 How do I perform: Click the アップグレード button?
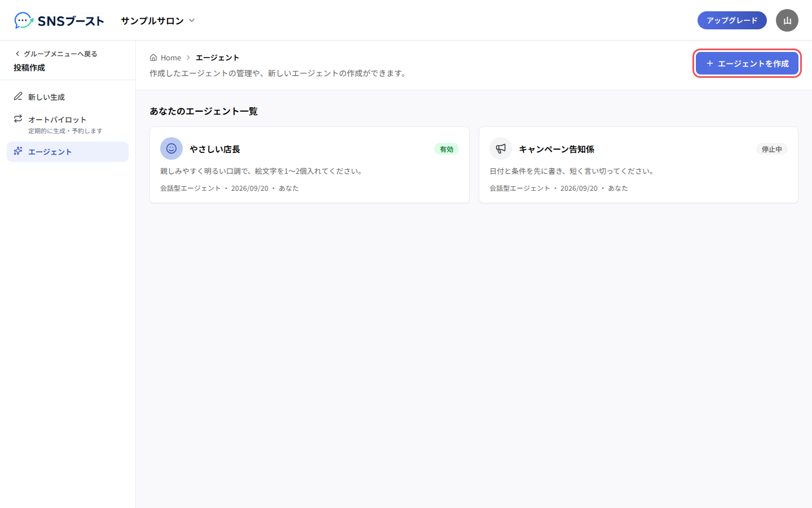[732, 20]
